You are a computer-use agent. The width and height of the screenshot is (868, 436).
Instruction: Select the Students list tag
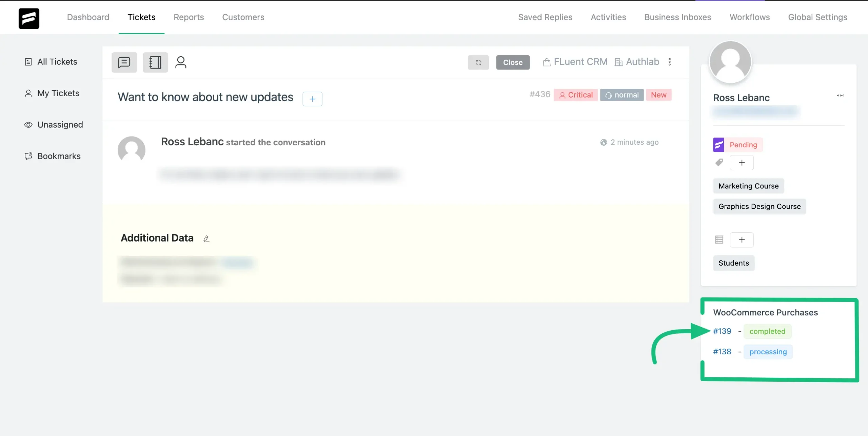pyautogui.click(x=734, y=263)
